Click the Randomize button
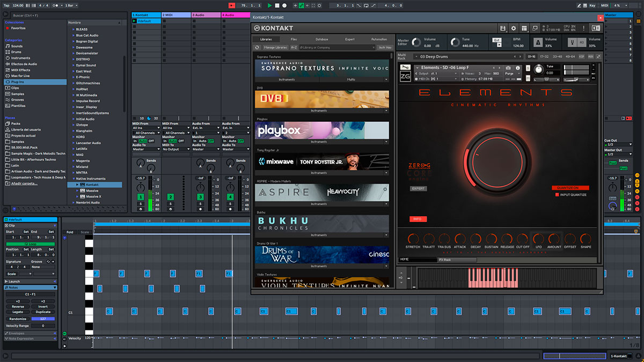 pyautogui.click(x=18, y=319)
